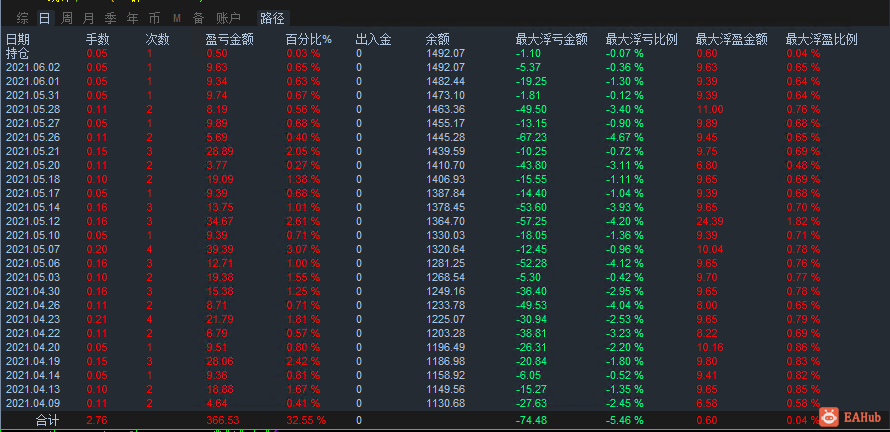Click the 次数 column header
The image size is (890, 432).
pyautogui.click(x=157, y=39)
